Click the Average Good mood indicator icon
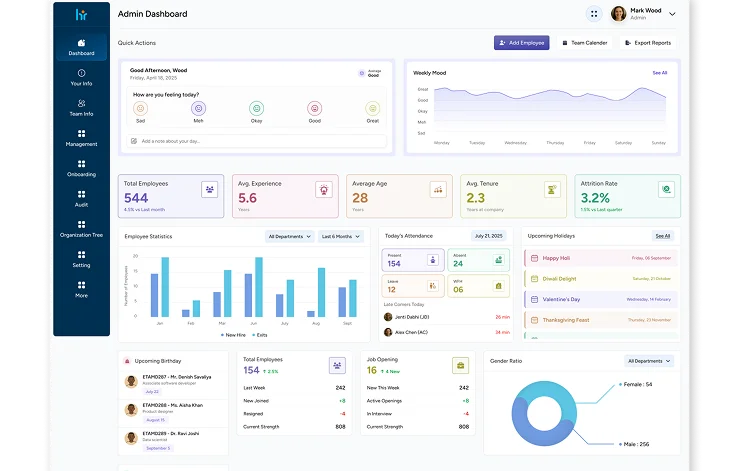 pos(361,73)
